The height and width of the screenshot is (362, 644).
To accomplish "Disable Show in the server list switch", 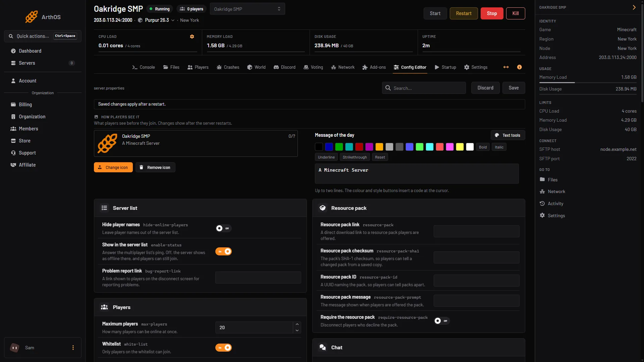I will (x=223, y=251).
